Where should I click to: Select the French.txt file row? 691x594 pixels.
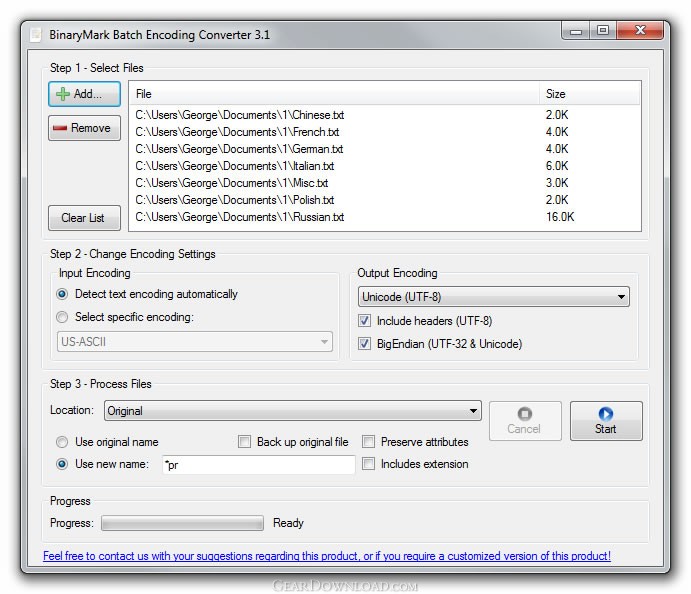385,132
